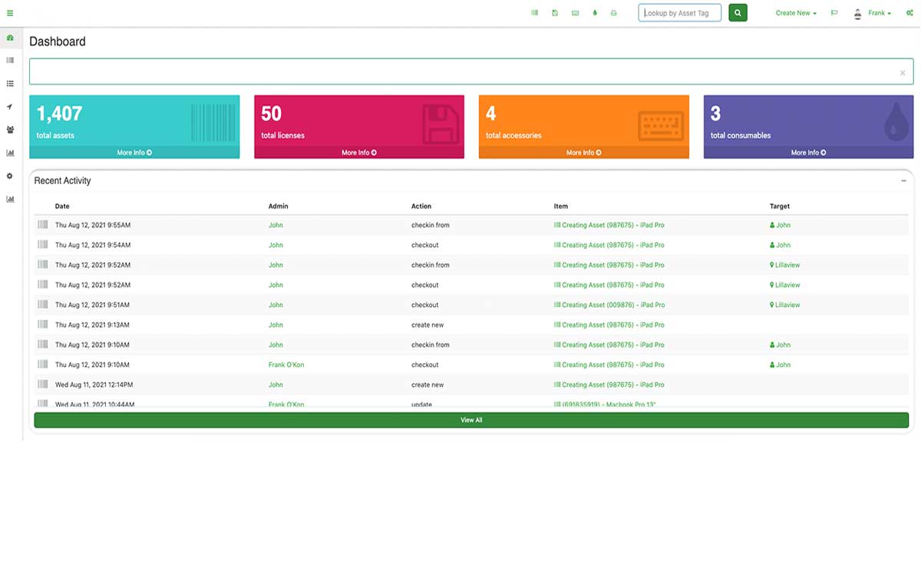Open More Info on total assets card

(x=134, y=153)
